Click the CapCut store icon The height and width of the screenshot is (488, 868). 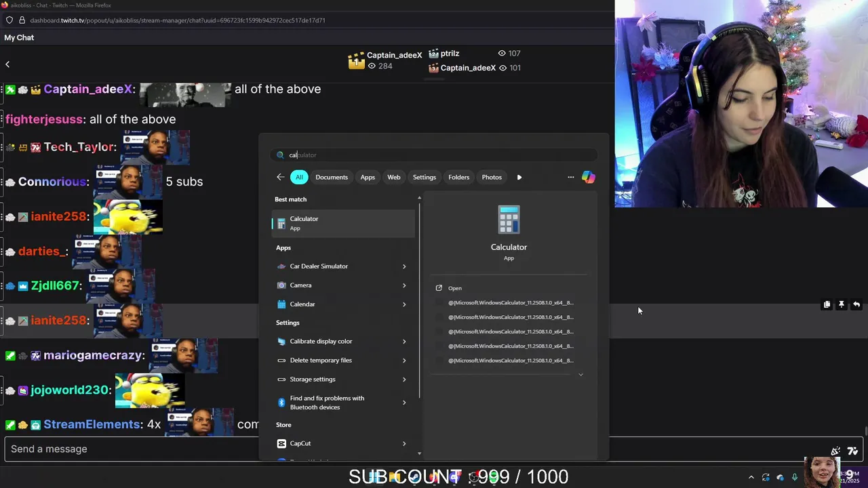(281, 443)
